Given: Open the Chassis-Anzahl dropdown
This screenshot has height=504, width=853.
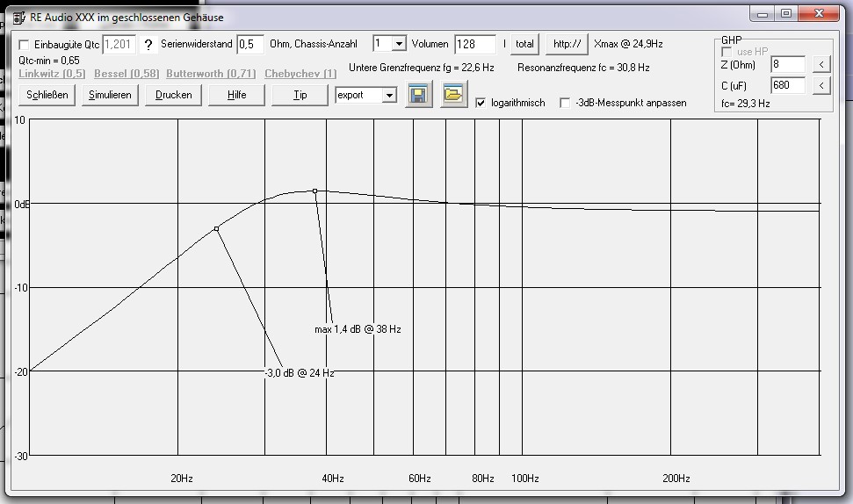Looking at the screenshot, I should [399, 44].
